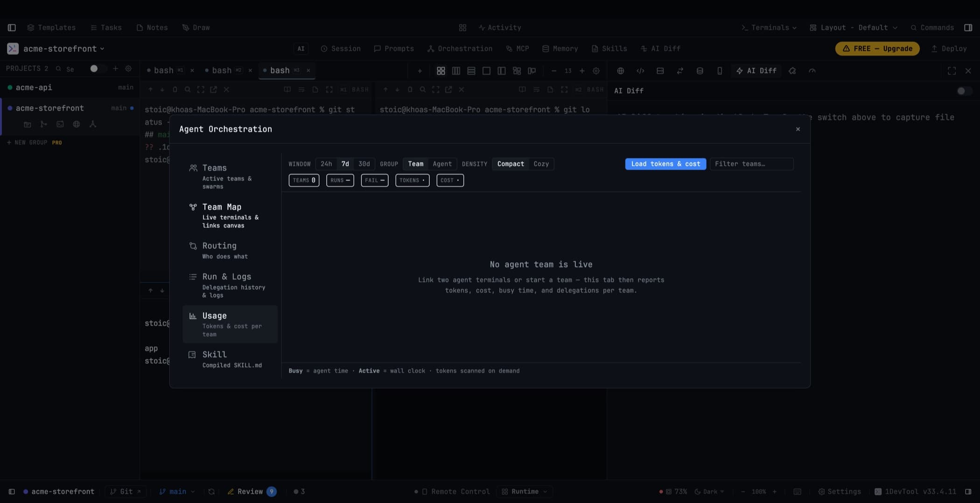Image resolution: width=980 pixels, height=503 pixels.
Task: Click the TOKENS stat chip
Action: pos(412,180)
